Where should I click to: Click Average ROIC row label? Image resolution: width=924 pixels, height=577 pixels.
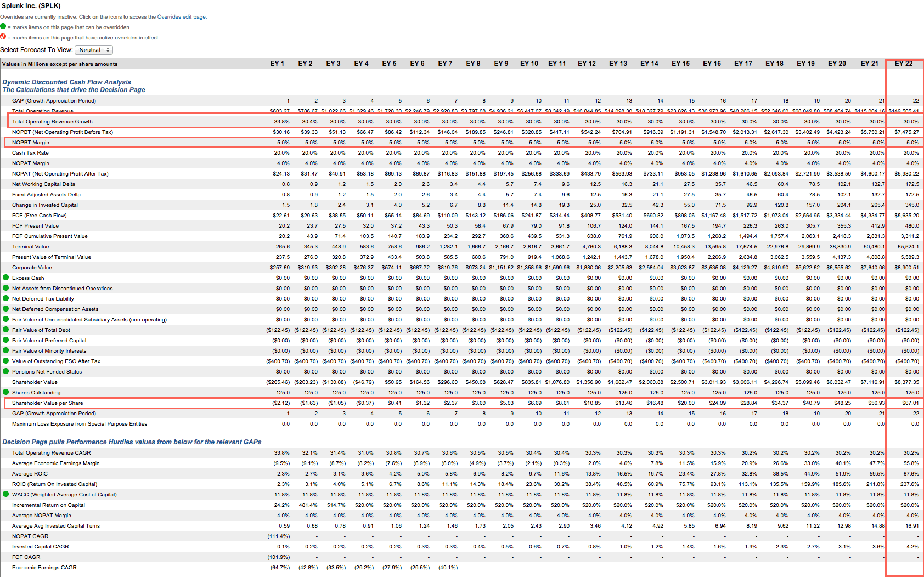click(x=30, y=474)
